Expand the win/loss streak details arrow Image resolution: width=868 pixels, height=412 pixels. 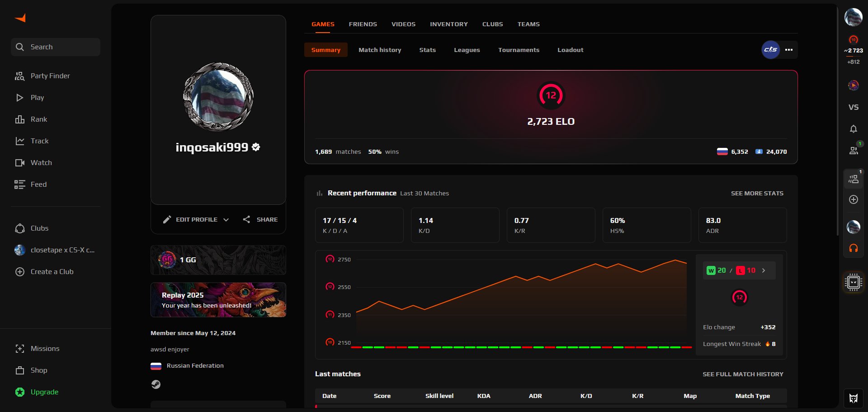[764, 270]
